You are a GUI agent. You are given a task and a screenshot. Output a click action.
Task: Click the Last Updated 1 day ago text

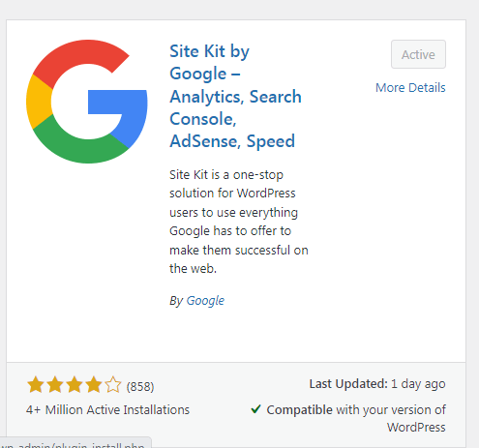click(377, 384)
